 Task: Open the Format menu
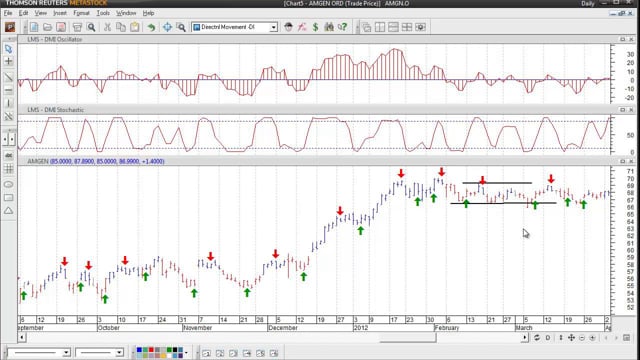(x=81, y=13)
